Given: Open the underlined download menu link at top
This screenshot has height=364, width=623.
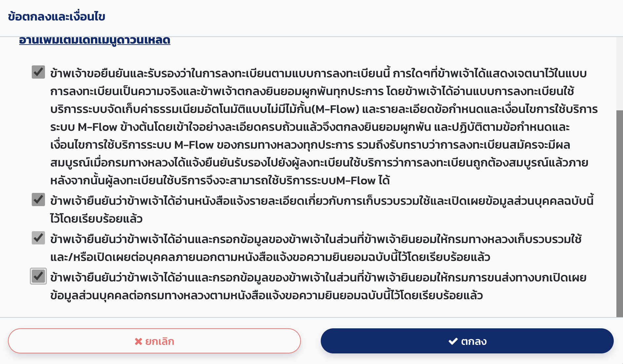Looking at the screenshot, I should point(95,40).
